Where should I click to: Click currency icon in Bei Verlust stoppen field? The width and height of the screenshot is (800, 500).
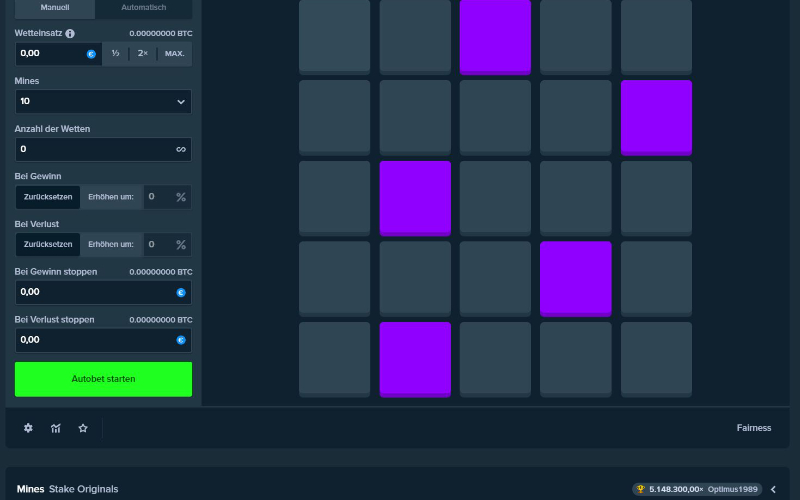(181, 340)
